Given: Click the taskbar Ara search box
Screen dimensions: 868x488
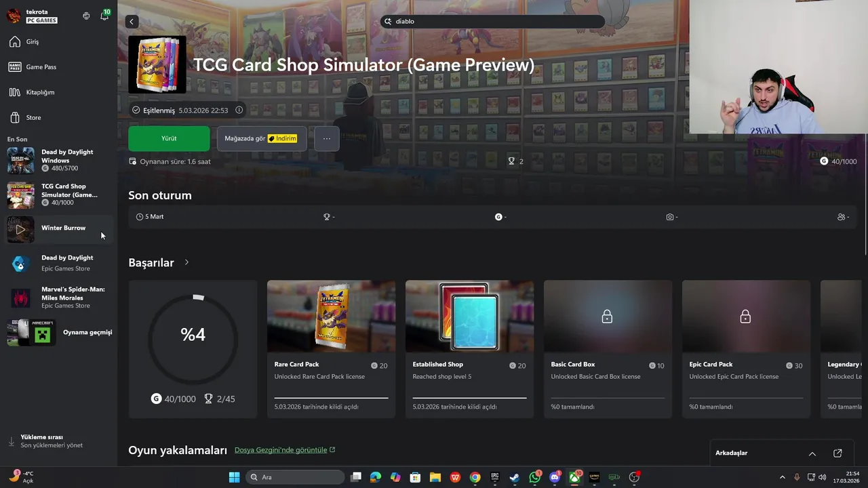Looking at the screenshot, I should coord(294,477).
